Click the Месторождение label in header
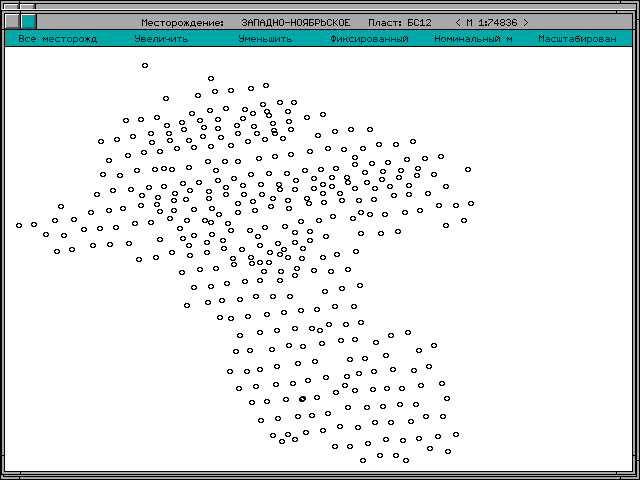This screenshot has width=640, height=480. pos(183,22)
